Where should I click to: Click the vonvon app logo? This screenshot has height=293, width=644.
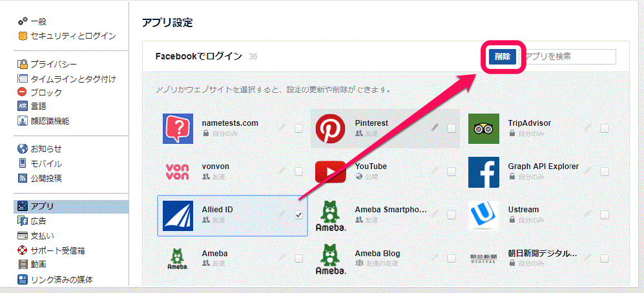point(177,172)
